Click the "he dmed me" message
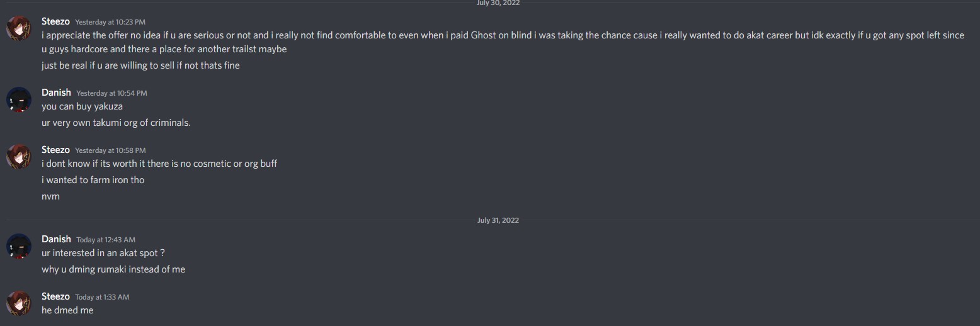Image resolution: width=980 pixels, height=326 pixels. pyautogui.click(x=67, y=310)
